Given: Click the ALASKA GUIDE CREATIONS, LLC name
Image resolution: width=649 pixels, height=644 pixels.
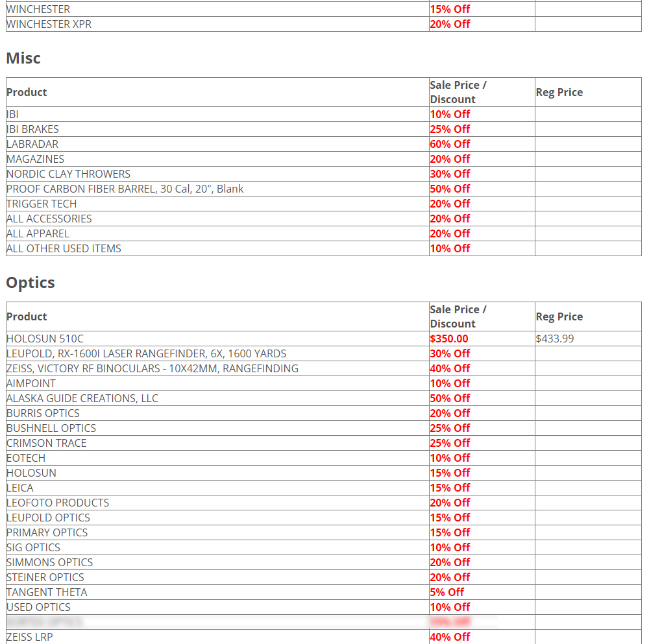Looking at the screenshot, I should pos(82,398).
